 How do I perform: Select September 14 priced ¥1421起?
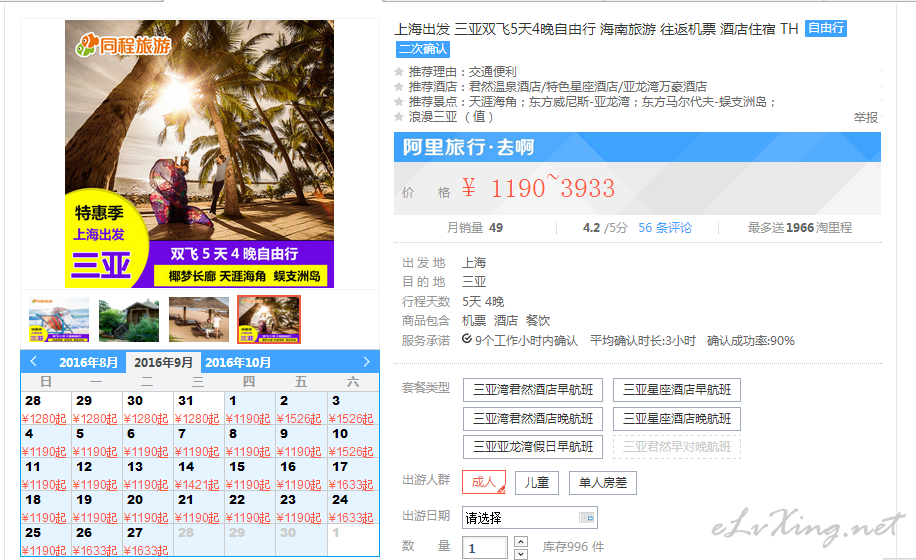pyautogui.click(x=198, y=475)
